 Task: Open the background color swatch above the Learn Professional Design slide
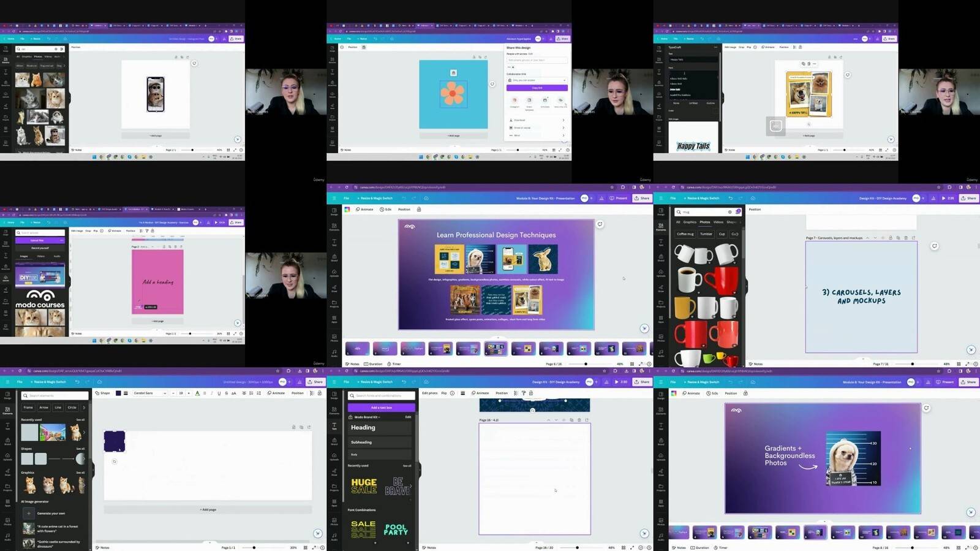click(x=347, y=210)
